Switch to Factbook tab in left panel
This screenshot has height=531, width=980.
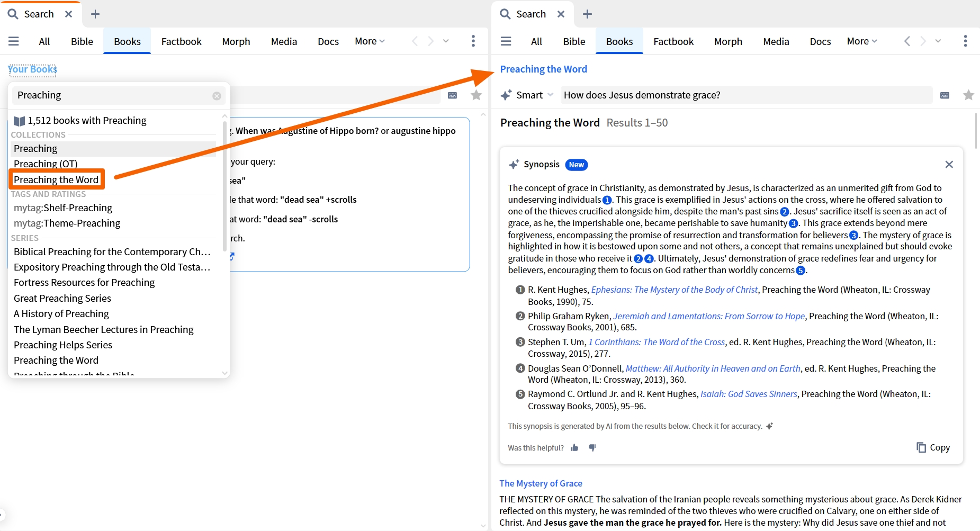182,41
